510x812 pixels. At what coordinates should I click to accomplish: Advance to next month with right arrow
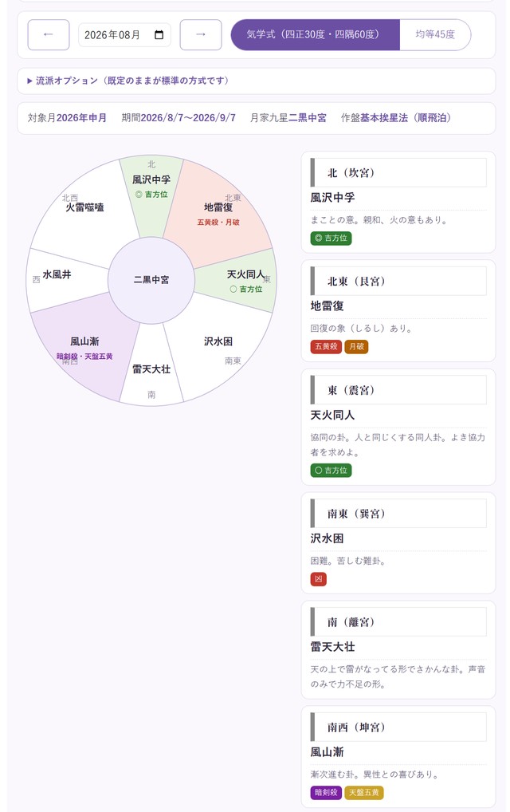click(201, 34)
